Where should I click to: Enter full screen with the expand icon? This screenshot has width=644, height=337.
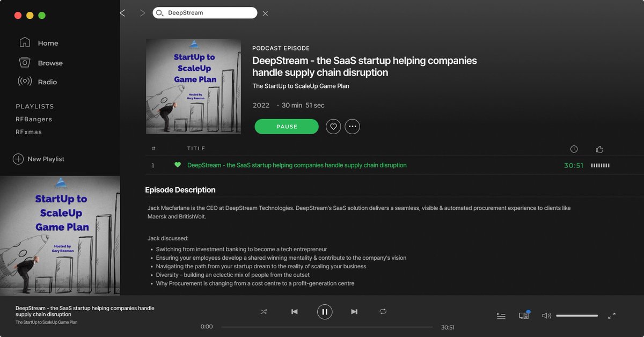tap(612, 316)
